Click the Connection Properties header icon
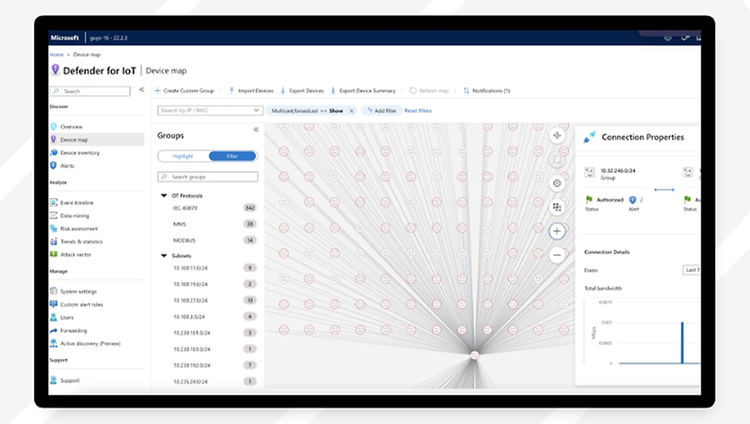Viewport: 750px width, 424px height. (x=590, y=137)
